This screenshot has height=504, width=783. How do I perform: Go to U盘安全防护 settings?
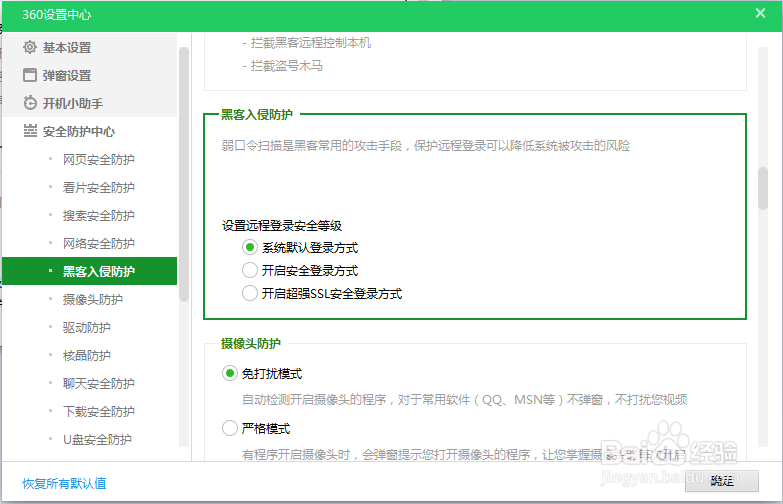click(97, 439)
